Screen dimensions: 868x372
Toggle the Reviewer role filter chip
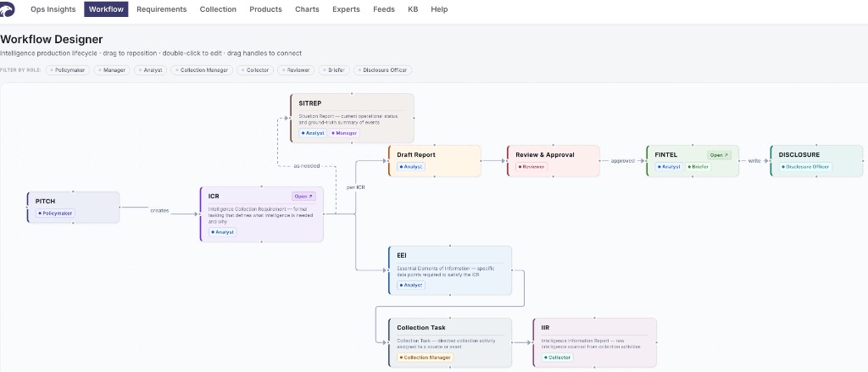click(x=296, y=70)
